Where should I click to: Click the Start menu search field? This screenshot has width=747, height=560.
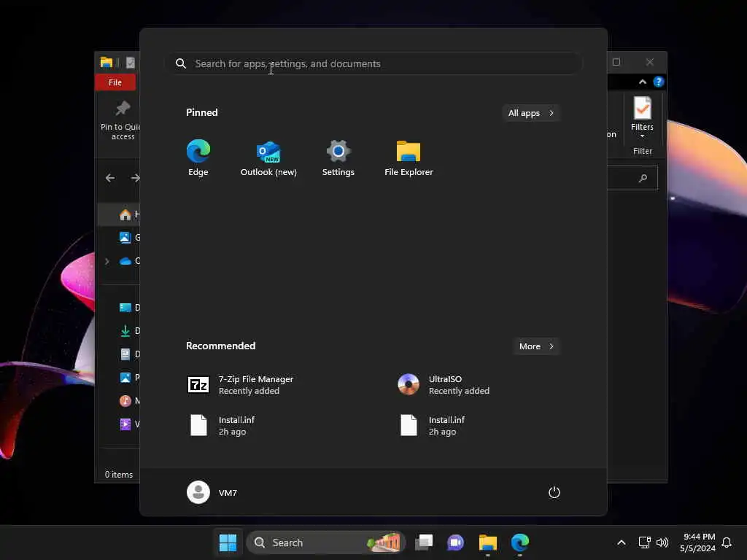(x=373, y=63)
